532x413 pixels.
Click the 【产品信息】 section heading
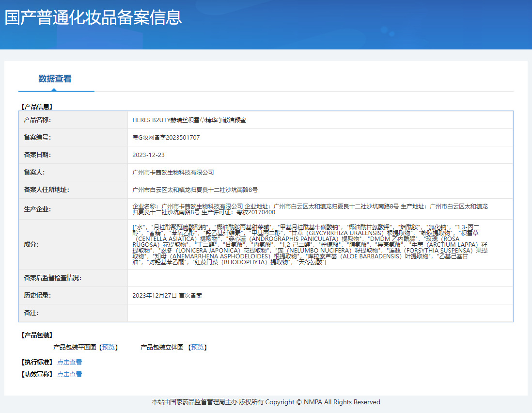pyautogui.click(x=37, y=107)
